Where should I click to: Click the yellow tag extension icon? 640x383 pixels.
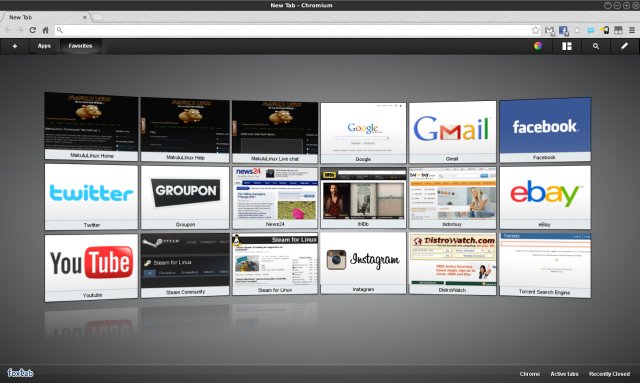tap(604, 30)
